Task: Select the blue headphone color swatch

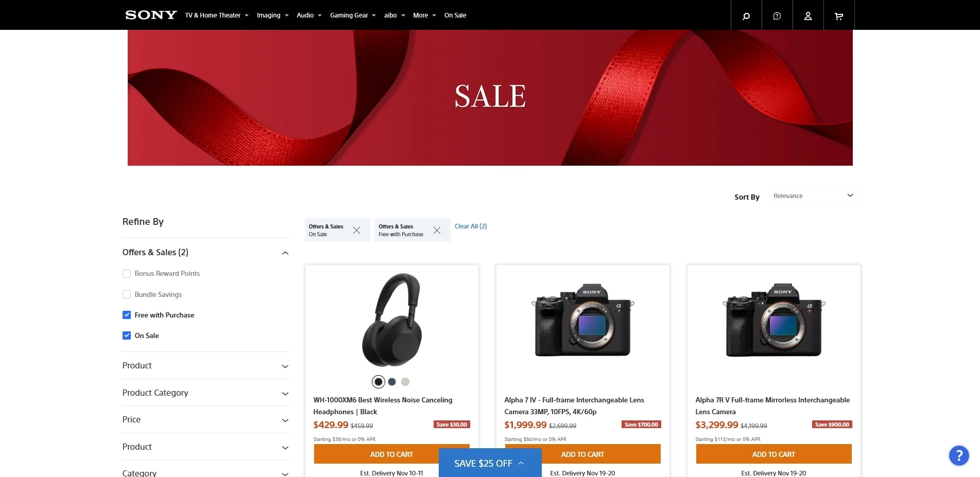Action: [392, 382]
